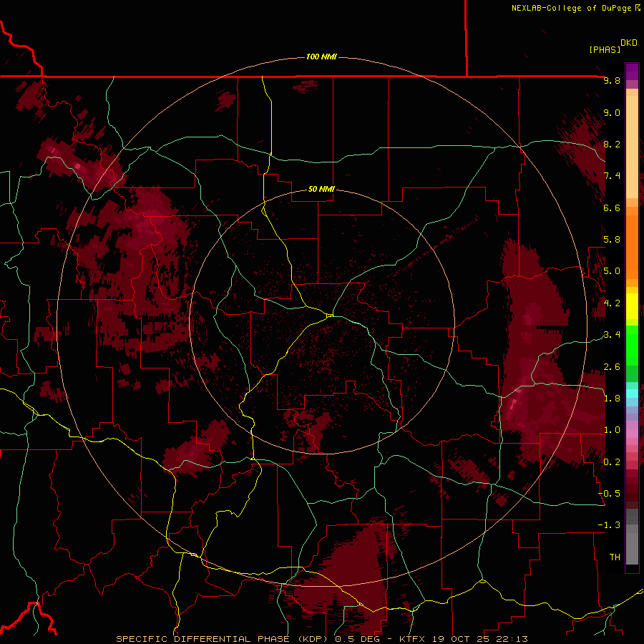Click the 4.2 legend value

pos(612,303)
